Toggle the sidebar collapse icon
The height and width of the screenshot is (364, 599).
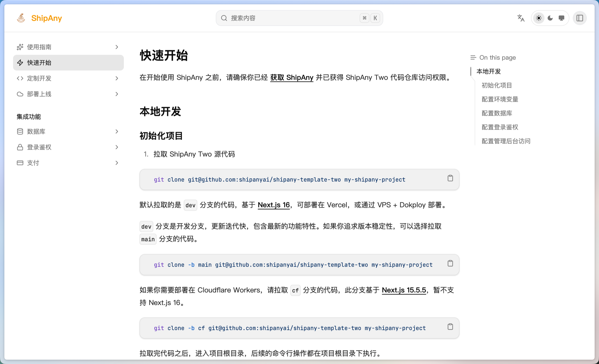[580, 18]
